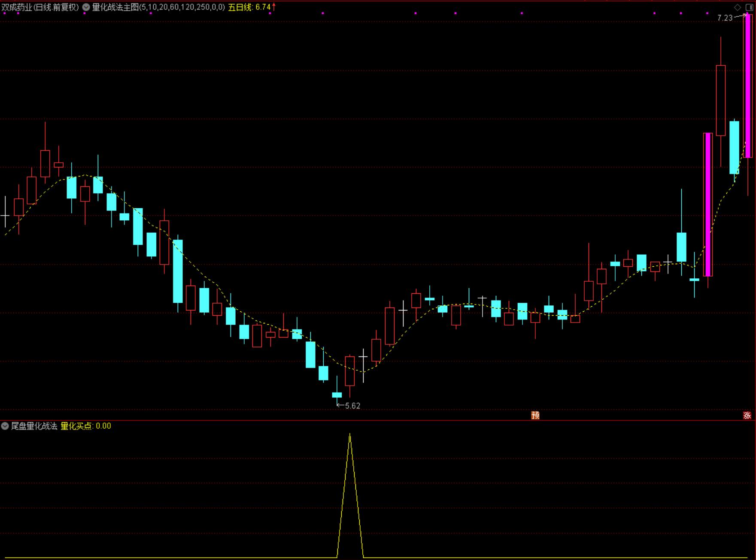Image resolution: width=756 pixels, height=560 pixels.
Task: Click the orange 预 marker icon
Action: point(535,415)
